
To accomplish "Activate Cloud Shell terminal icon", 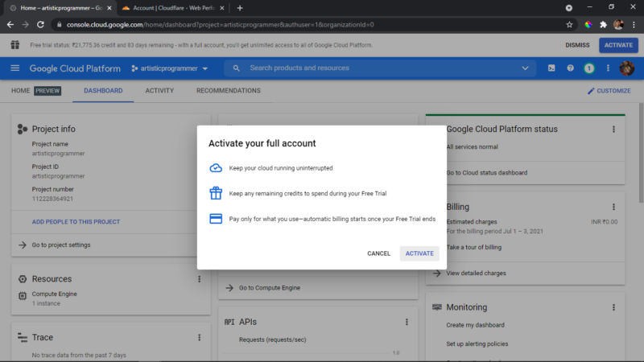I will (x=551, y=68).
